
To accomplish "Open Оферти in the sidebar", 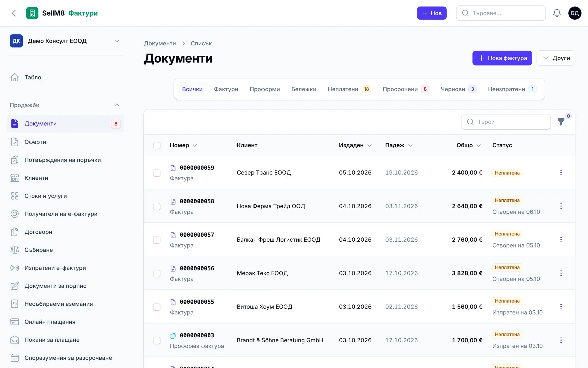I will pyautogui.click(x=65, y=142).
